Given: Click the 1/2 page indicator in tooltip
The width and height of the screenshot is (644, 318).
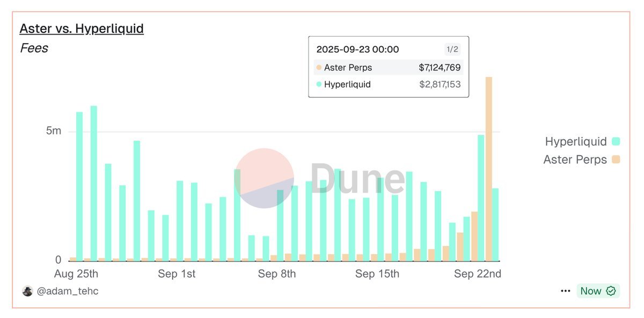Looking at the screenshot, I should pyautogui.click(x=452, y=49).
